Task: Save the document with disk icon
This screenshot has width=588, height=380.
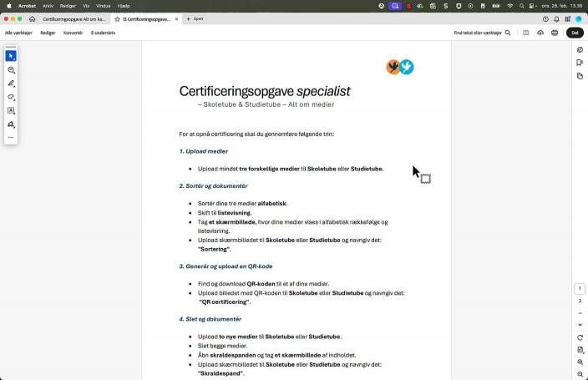Action: [x=525, y=33]
